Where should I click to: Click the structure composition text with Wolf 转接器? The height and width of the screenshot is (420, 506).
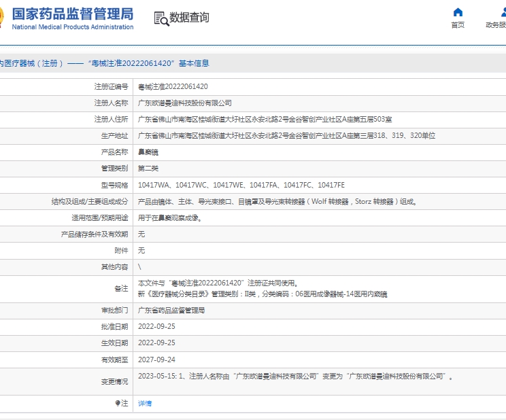pyautogui.click(x=277, y=202)
